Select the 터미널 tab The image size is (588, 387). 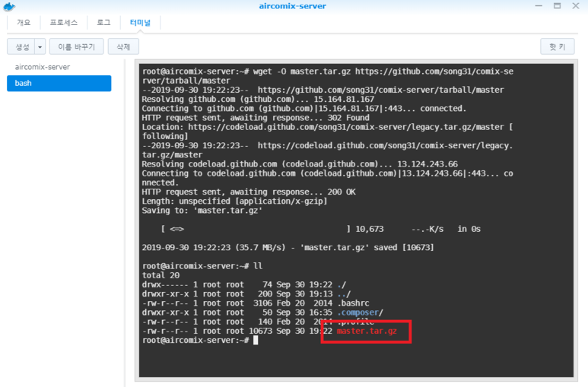[x=140, y=23]
